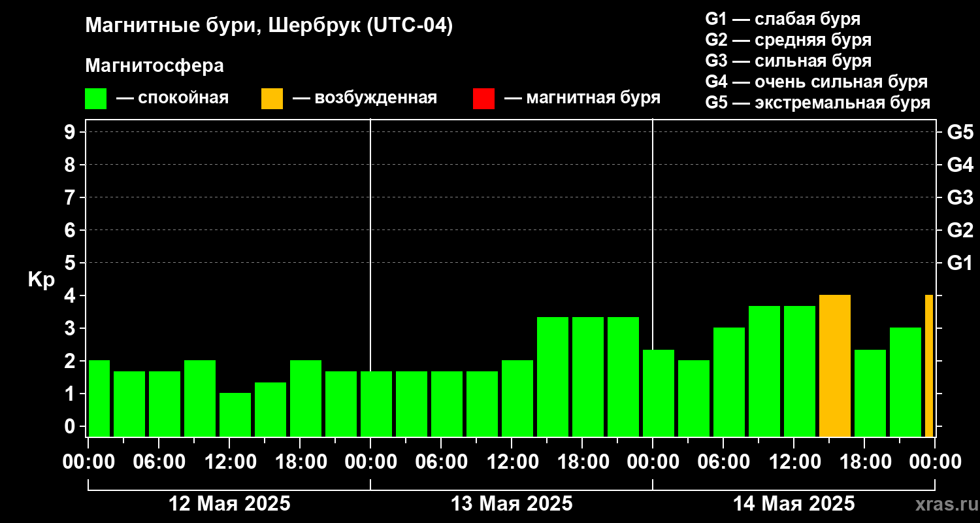Click the wide orange bar on 14 Мая
980x523 pixels.
[x=835, y=366]
